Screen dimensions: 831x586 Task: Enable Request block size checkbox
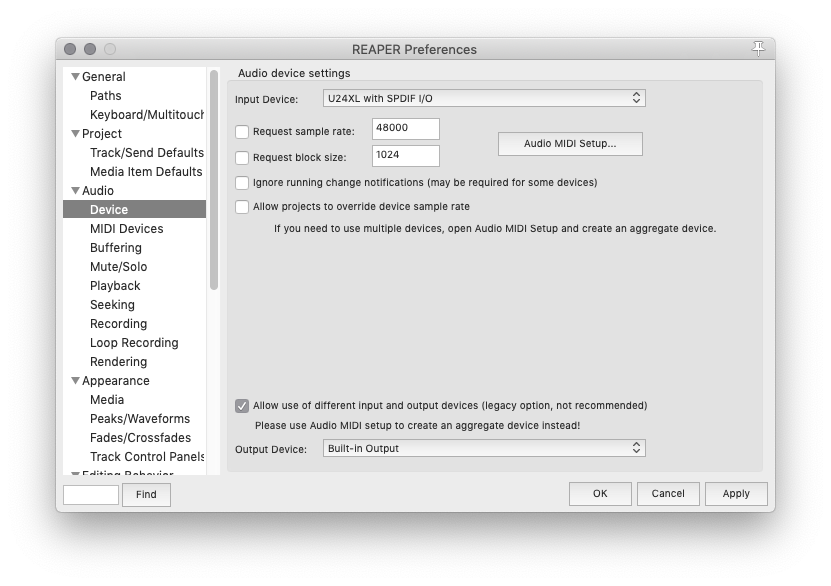[242, 158]
